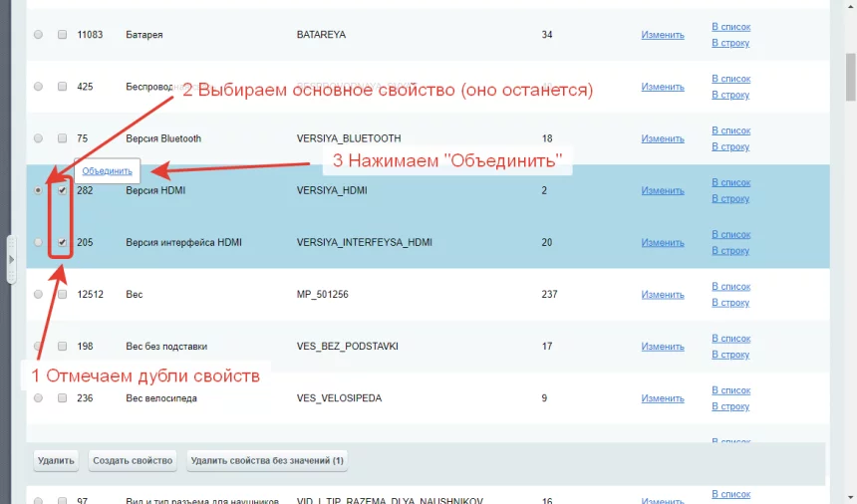Click the Создать свойство button

coord(134,460)
